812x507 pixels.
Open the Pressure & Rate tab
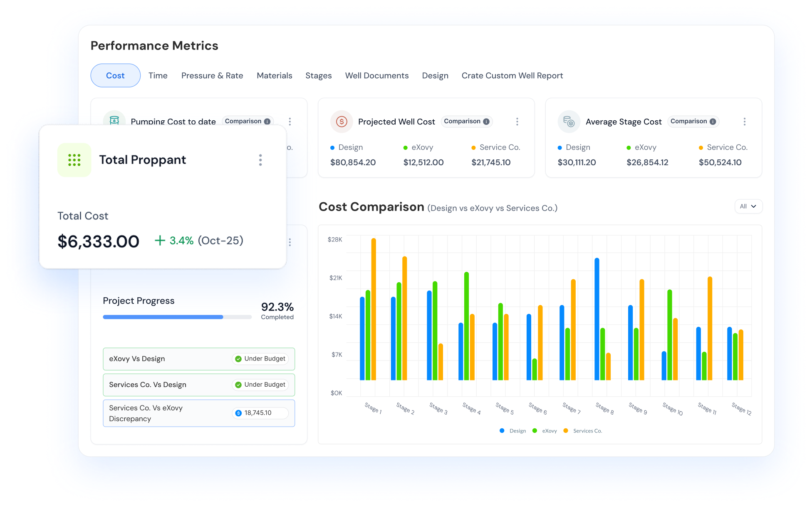click(212, 76)
